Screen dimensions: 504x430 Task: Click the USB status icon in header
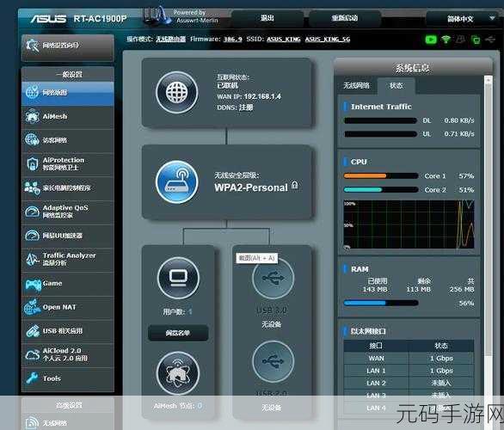pyautogui.click(x=490, y=40)
